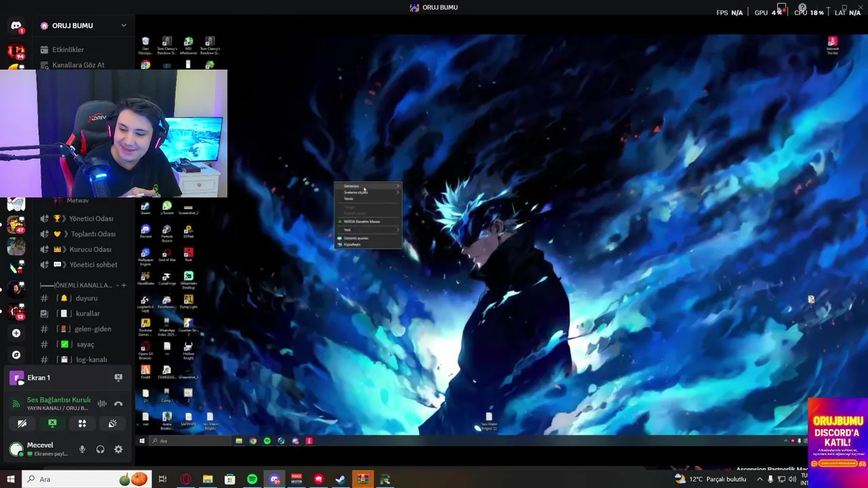Toggle camera on in voice panel
The image size is (868, 488).
[22, 424]
